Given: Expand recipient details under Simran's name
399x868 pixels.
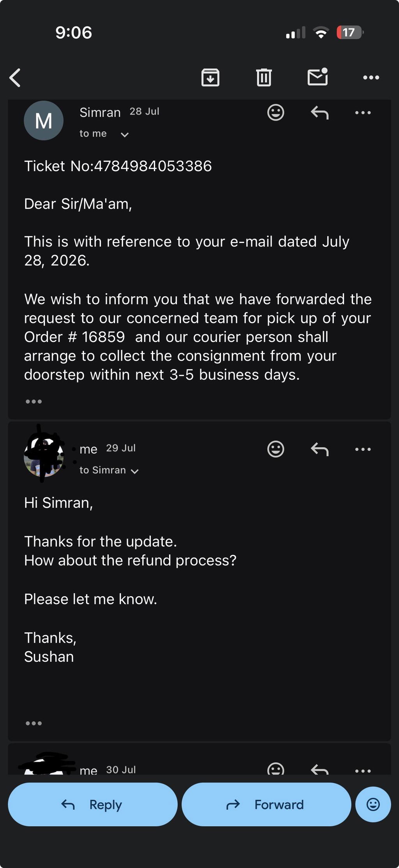Looking at the screenshot, I should click(x=125, y=135).
